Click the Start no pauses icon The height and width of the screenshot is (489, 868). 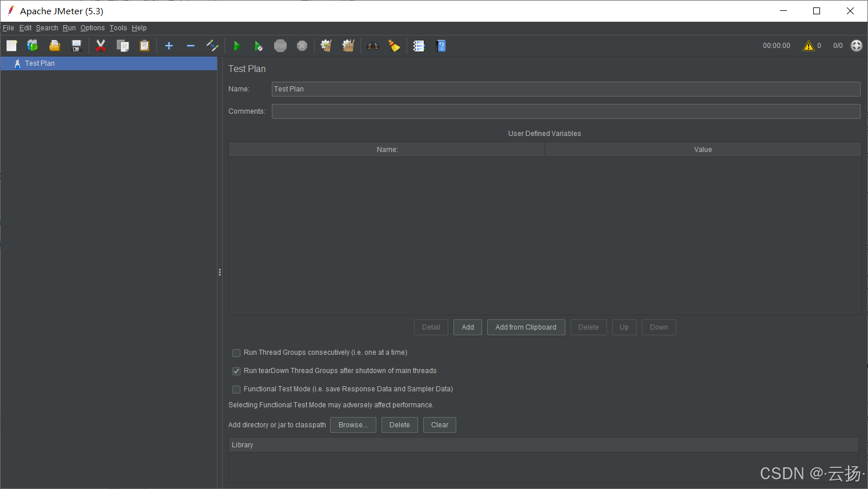tap(259, 46)
